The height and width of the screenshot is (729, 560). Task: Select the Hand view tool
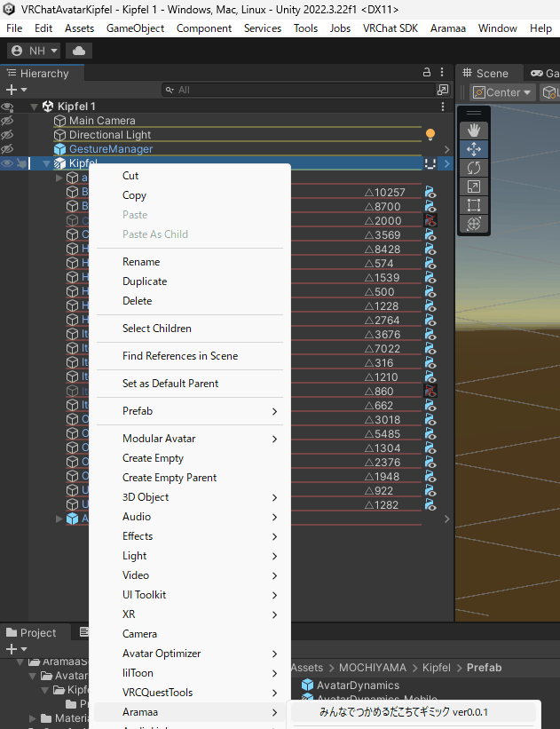click(x=473, y=130)
